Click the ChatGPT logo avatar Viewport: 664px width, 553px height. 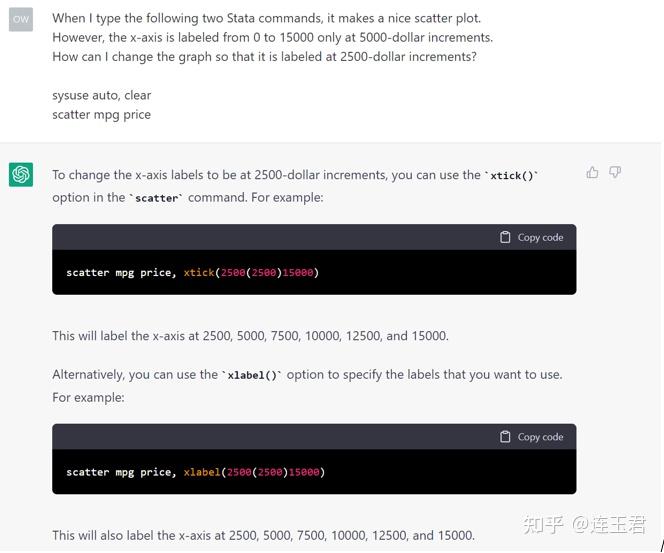[21, 174]
